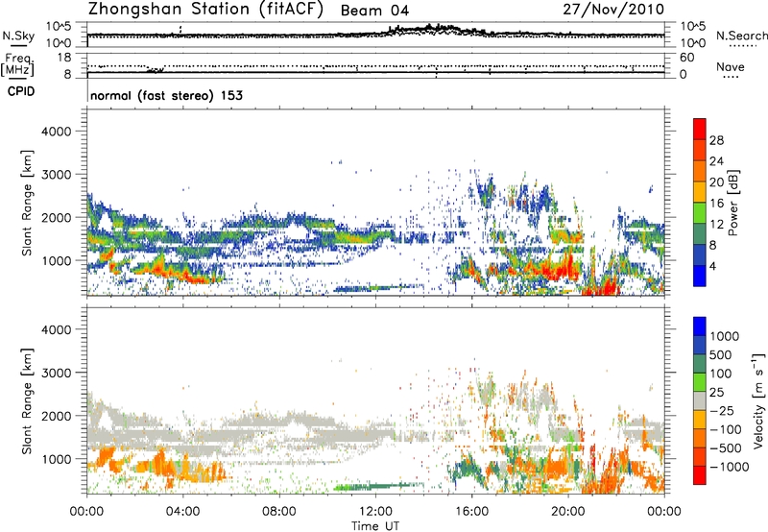The image size is (768, 532).
Task: Select the Freq. [MHz] axis label
Action: 17,65
